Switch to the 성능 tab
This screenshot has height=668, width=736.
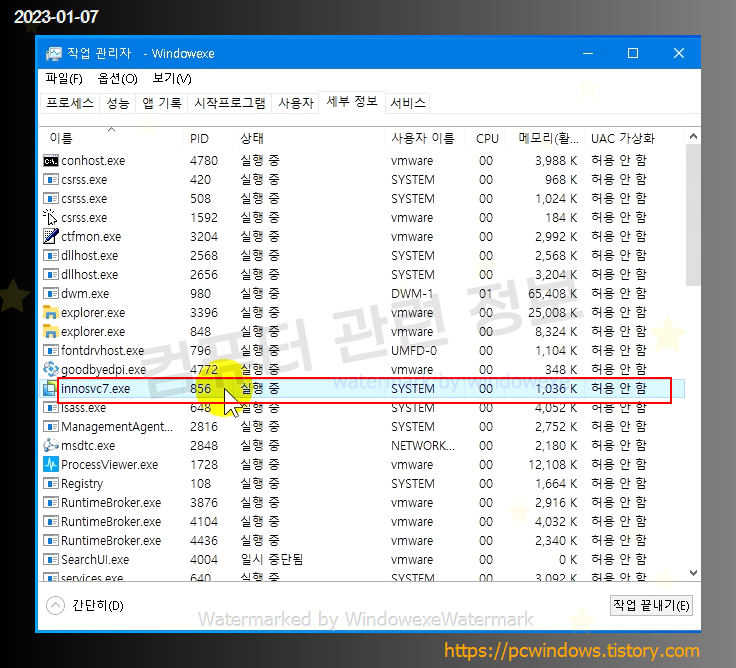tap(118, 103)
